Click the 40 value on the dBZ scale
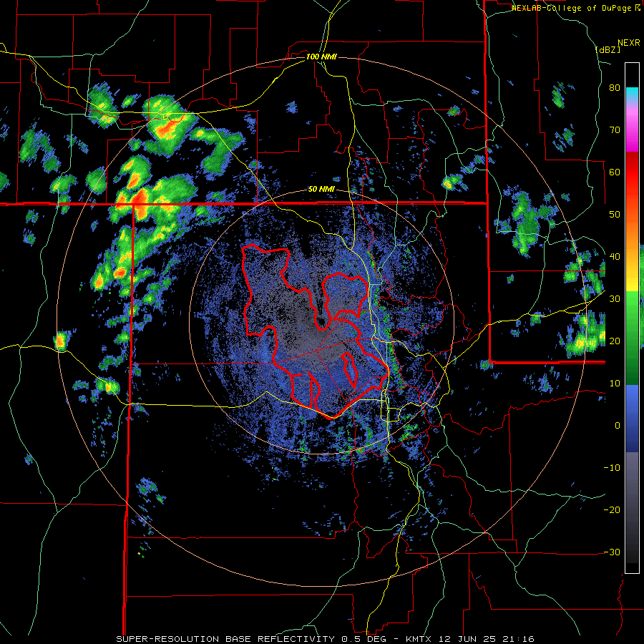 tap(615, 257)
